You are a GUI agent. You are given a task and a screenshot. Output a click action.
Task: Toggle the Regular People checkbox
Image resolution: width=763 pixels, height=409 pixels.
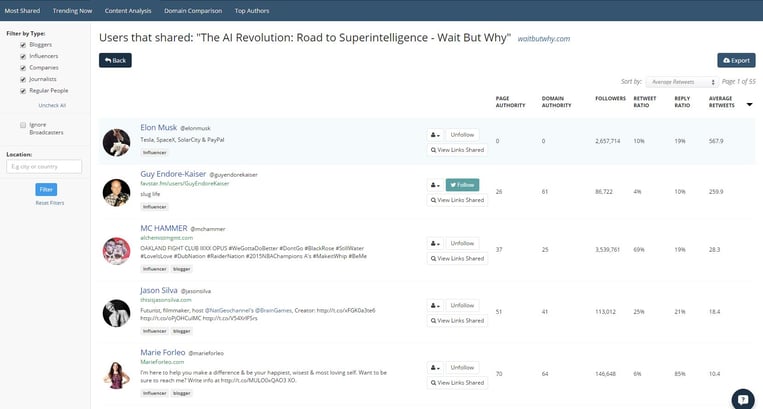tap(23, 91)
